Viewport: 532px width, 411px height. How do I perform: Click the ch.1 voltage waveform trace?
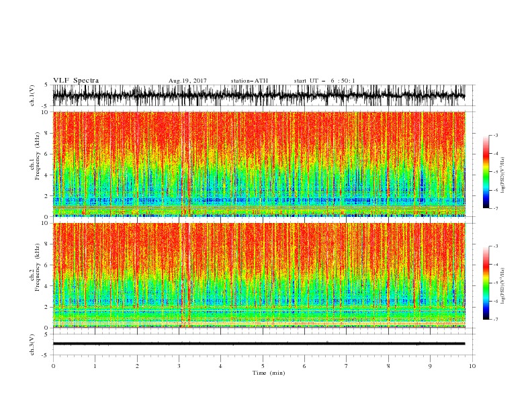coord(259,95)
